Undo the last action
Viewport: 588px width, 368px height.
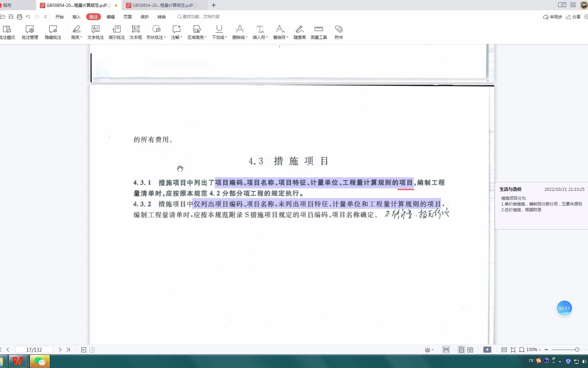(28, 17)
